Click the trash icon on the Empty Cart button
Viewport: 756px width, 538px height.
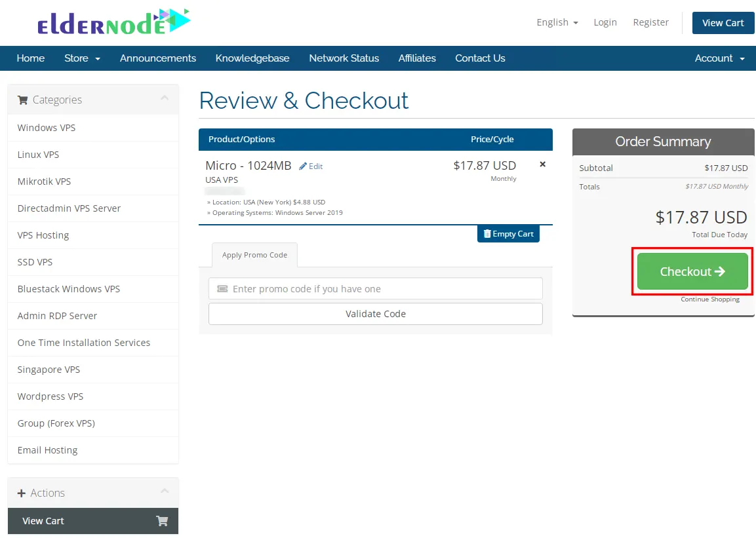(487, 233)
